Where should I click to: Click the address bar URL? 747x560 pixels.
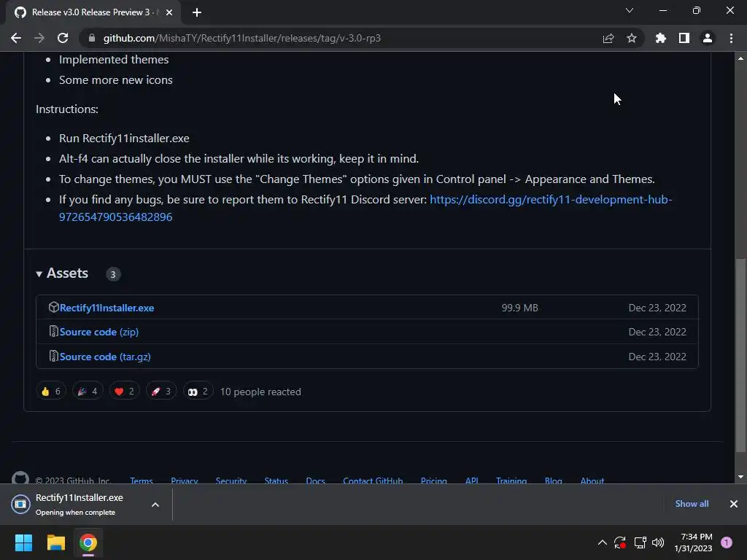(x=242, y=38)
